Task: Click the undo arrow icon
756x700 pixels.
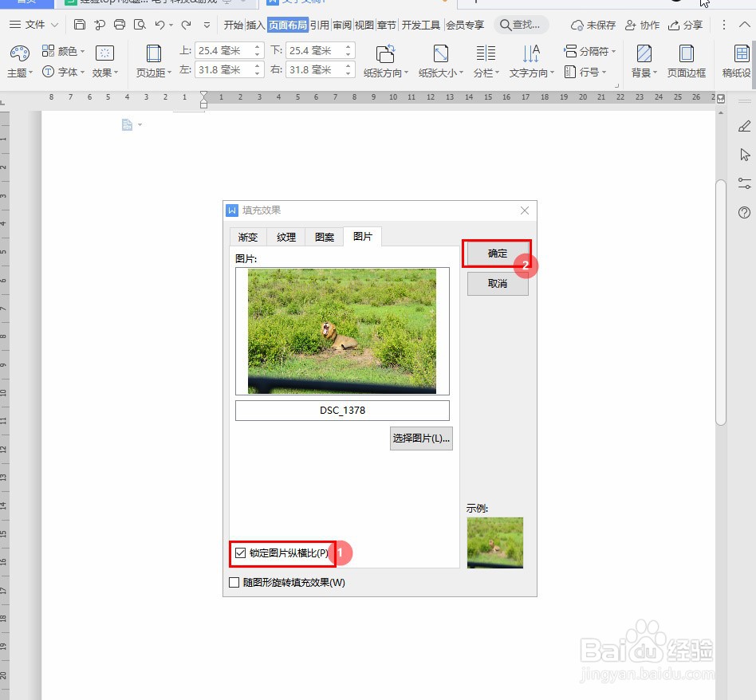Action: (x=160, y=25)
